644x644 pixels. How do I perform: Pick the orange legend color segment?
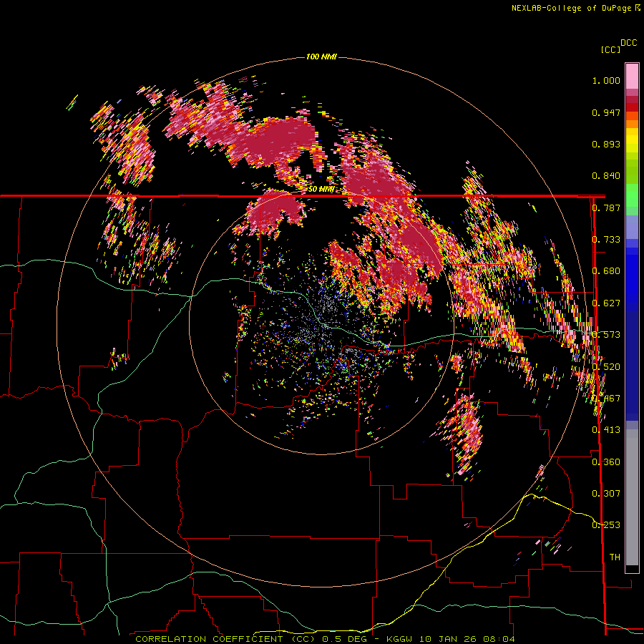632,124
